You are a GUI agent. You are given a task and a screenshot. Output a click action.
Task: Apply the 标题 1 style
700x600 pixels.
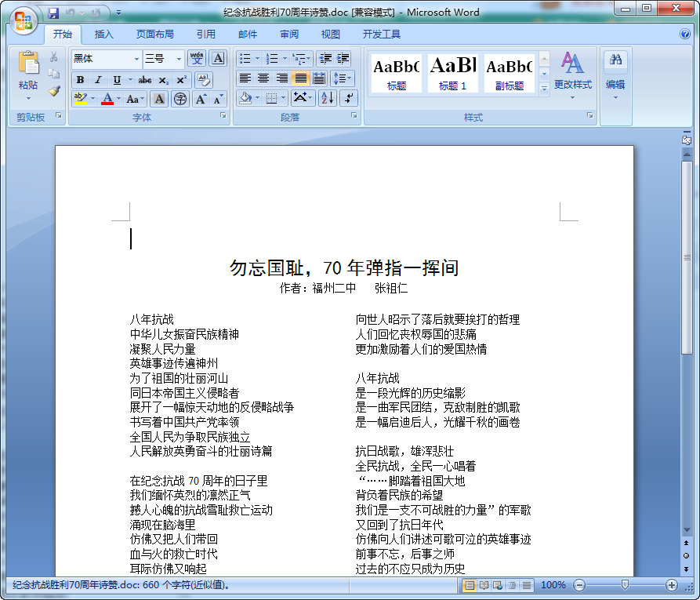coord(452,72)
